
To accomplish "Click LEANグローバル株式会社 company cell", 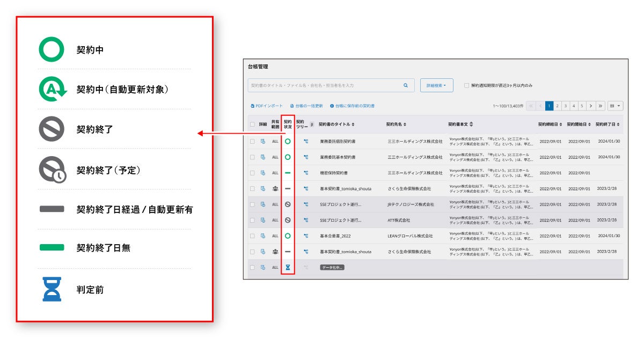I will point(410,236).
